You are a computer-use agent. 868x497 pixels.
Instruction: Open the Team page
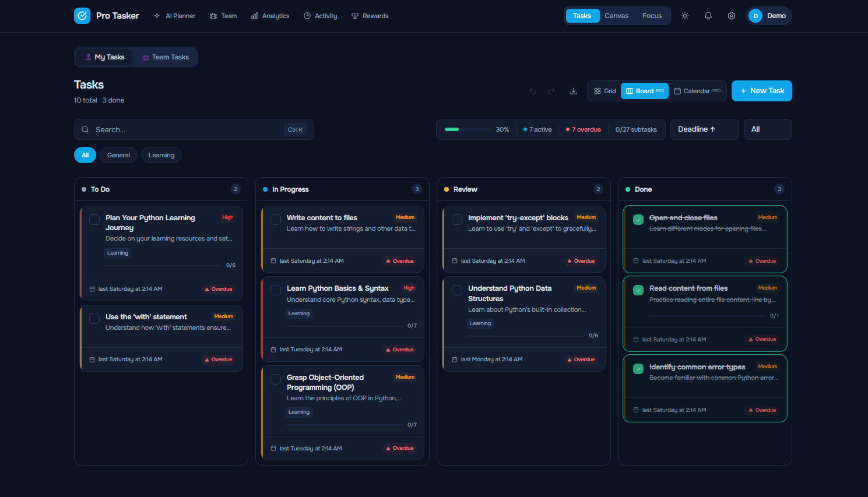(x=223, y=16)
